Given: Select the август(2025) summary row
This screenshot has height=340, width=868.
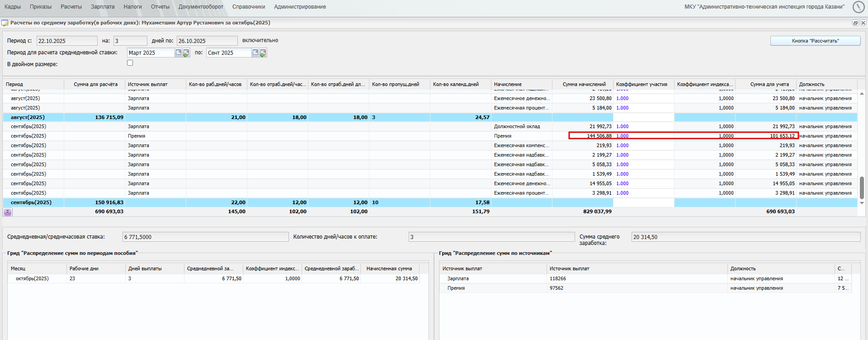Looking at the screenshot, I should pos(28,117).
